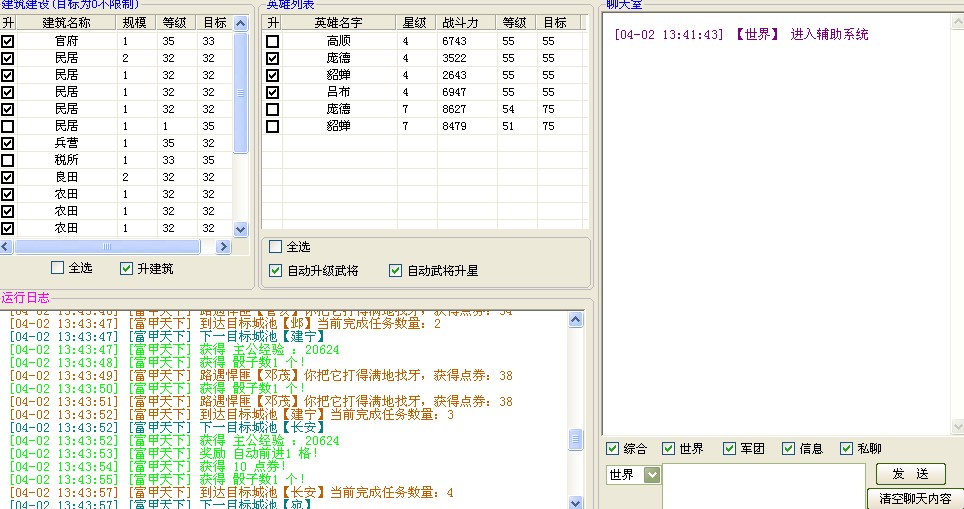
Task: Toggle the 良田 upgrade checkbox
Action: (x=7, y=177)
